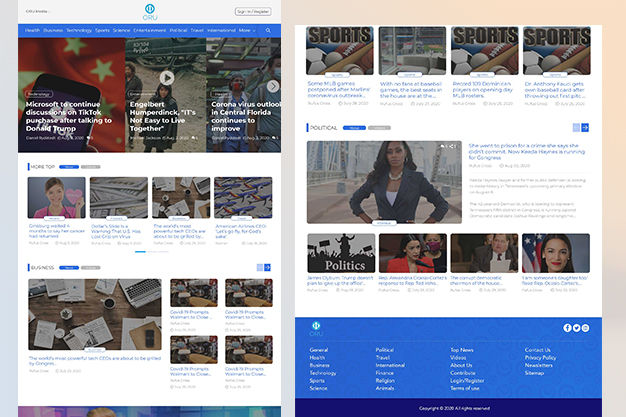Click About Us in the footer
The image size is (626, 417).
(x=461, y=365)
